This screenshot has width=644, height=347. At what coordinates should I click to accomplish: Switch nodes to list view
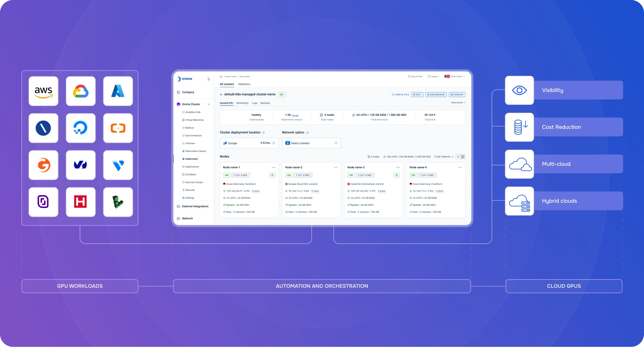click(458, 157)
